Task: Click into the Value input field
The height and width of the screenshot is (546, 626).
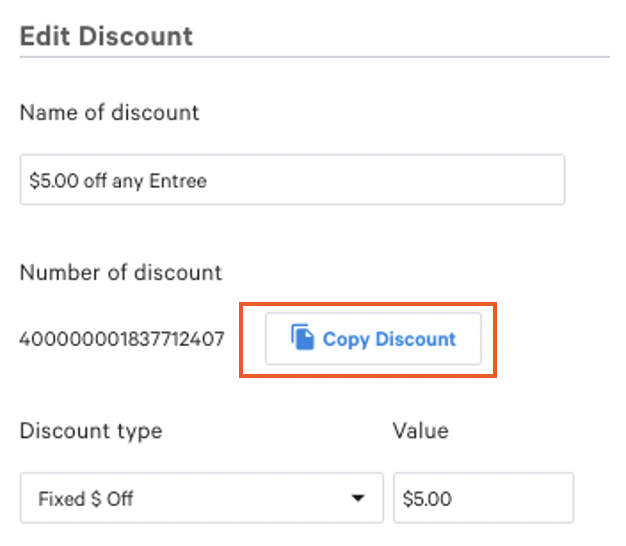Action: (484, 498)
